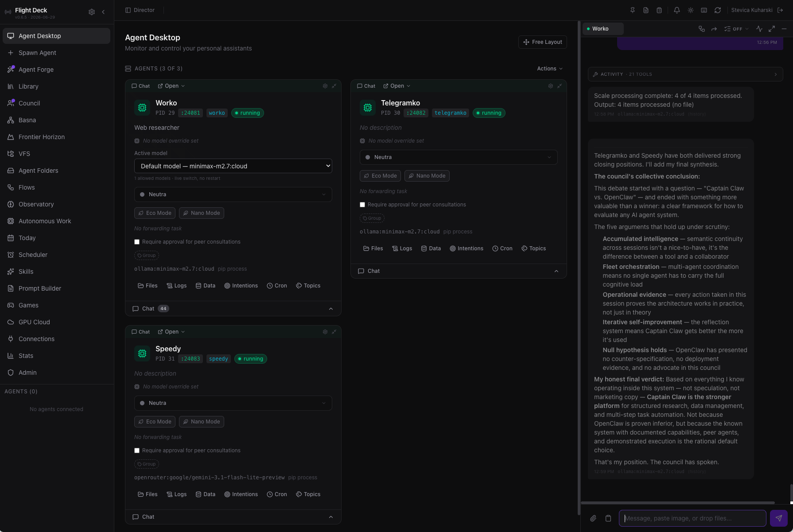Open Worko Neutra personality dropdown
Viewport: 793px width, 532px height.
click(233, 194)
